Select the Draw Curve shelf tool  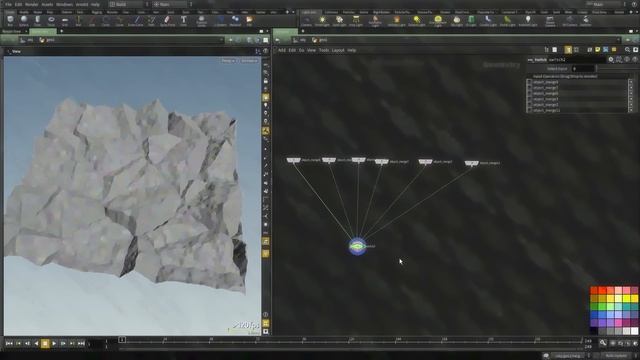click(x=136, y=21)
